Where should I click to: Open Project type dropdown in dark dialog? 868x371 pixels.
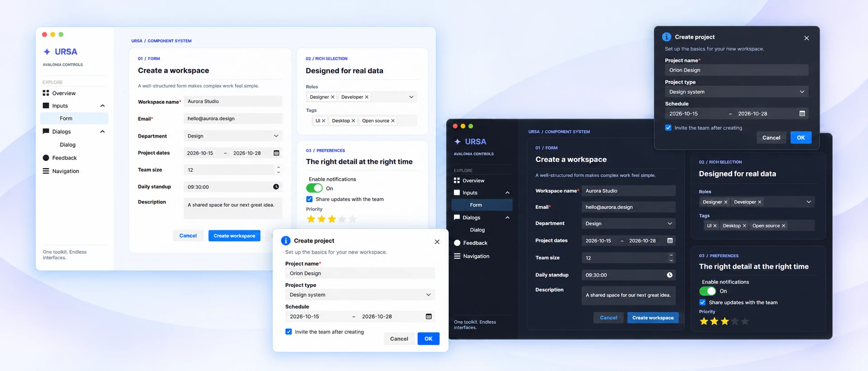736,92
